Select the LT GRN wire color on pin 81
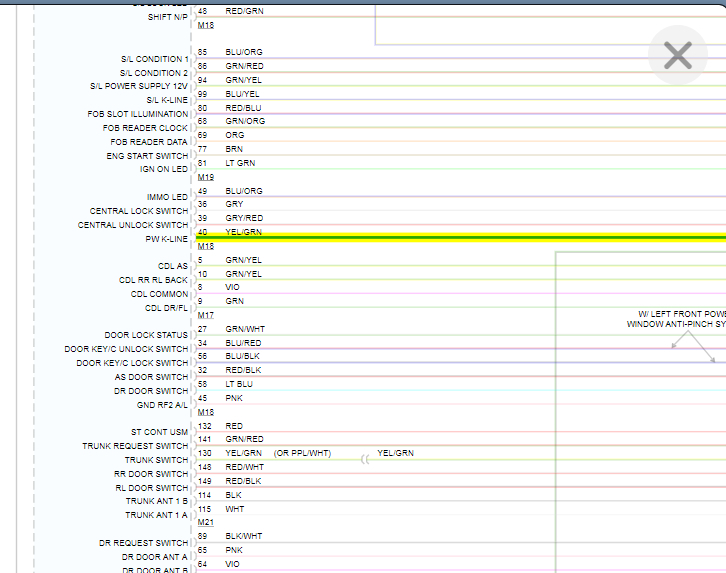This screenshot has height=573, width=726. pyautogui.click(x=240, y=163)
